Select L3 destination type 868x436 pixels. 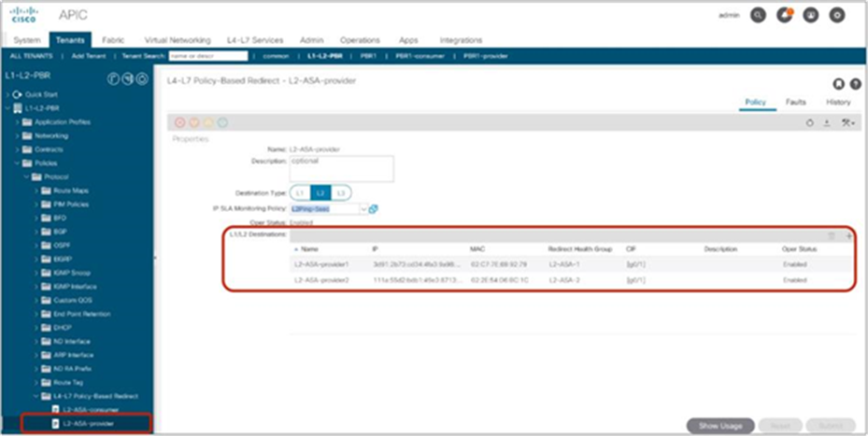point(340,193)
